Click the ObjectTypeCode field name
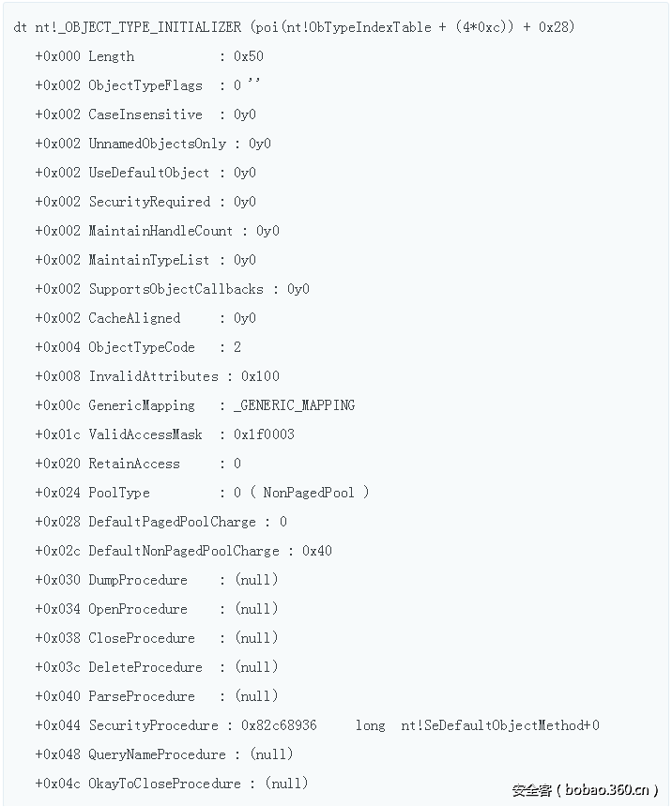Screen dimensions: 672x807 click(x=142, y=347)
